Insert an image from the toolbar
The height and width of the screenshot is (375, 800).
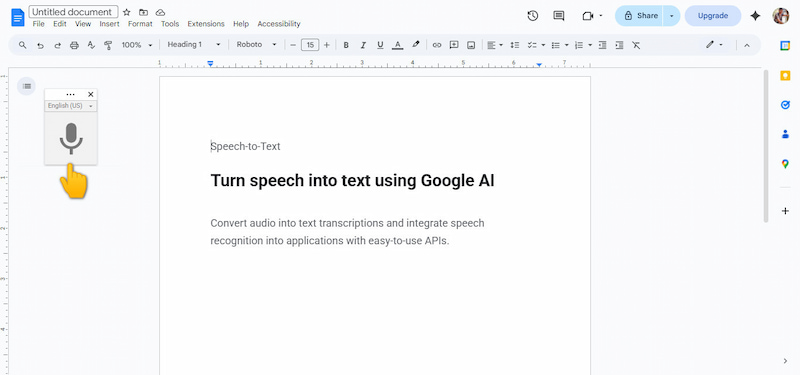click(471, 45)
